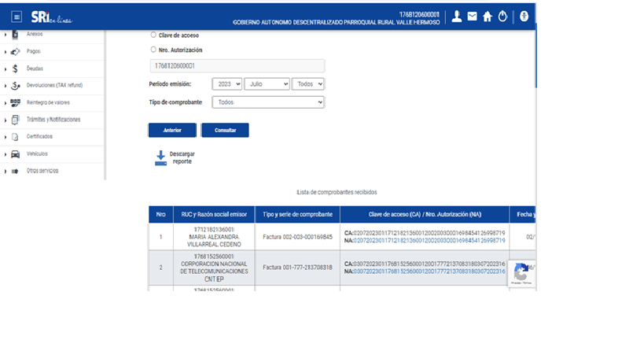Select the Clave de acceso radio button
This screenshot has width=644, height=362.
click(x=153, y=35)
